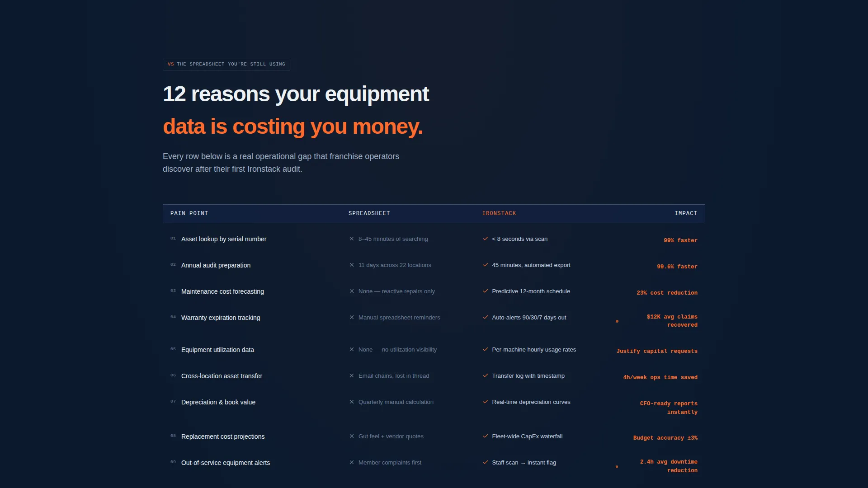868x488 pixels.
Task: Click the X icon beside 'Gut feel + vendor quotes'
Action: pyautogui.click(x=352, y=436)
